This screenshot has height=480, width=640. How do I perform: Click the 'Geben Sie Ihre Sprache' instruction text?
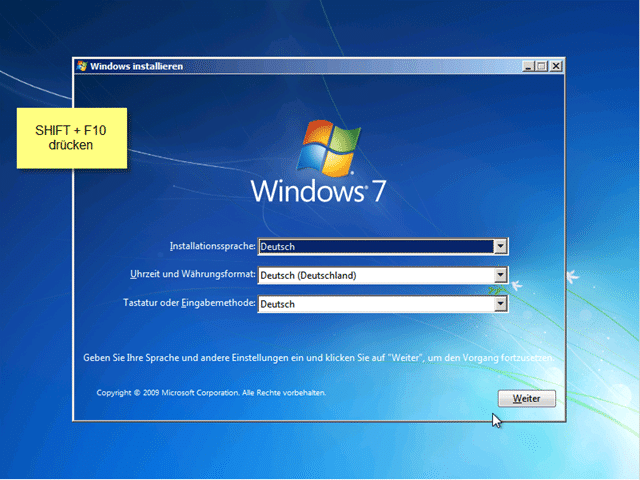(x=319, y=358)
